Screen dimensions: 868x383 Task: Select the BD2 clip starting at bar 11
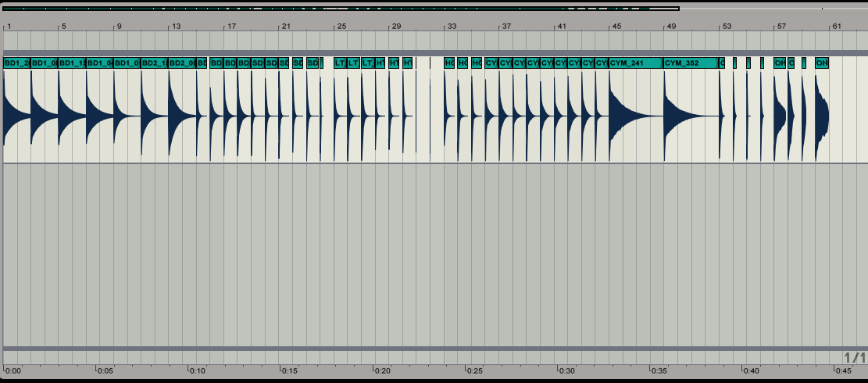[154, 63]
